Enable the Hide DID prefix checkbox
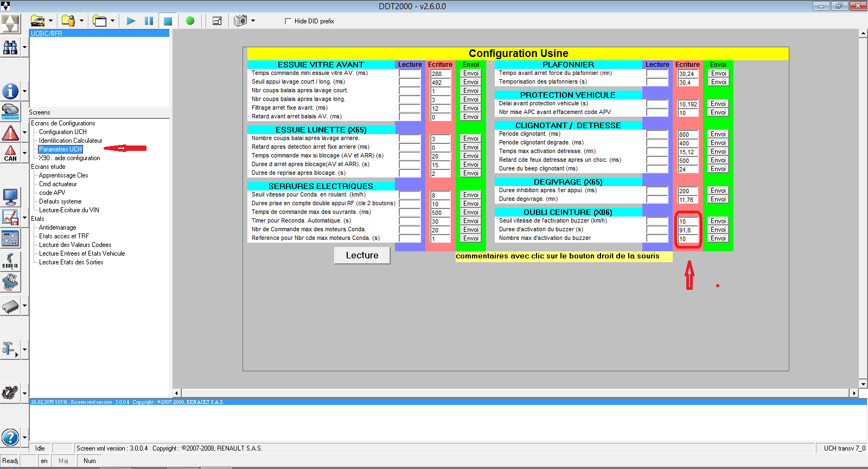 [288, 21]
